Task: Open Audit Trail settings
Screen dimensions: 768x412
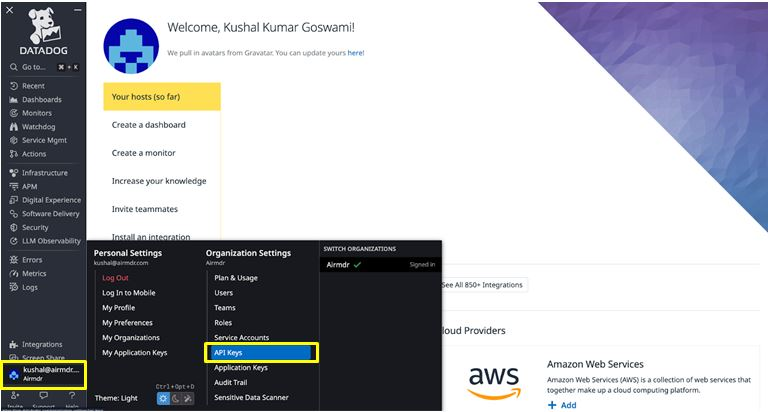Action: (x=231, y=383)
